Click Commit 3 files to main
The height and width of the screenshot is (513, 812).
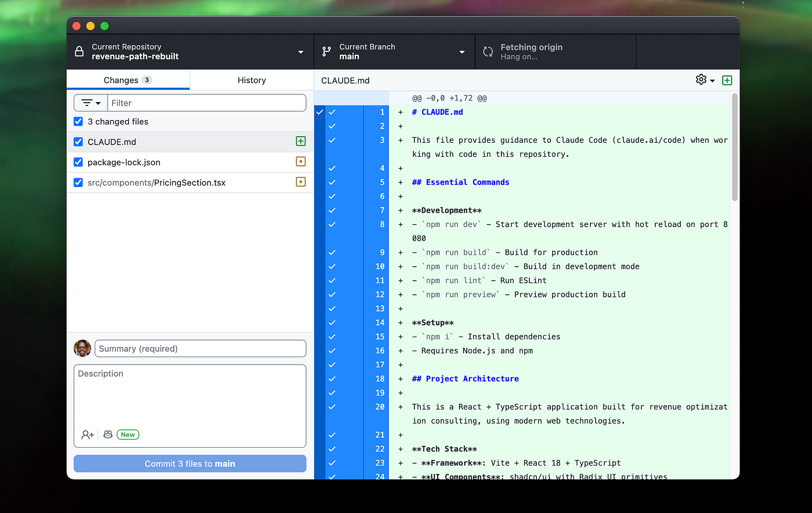190,463
